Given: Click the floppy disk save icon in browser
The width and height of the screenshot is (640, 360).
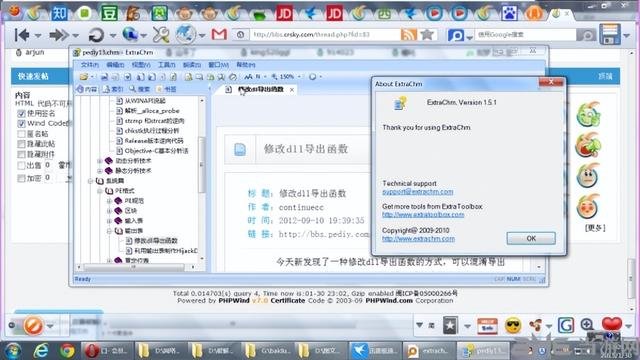Looking at the screenshot, I should click(610, 34).
